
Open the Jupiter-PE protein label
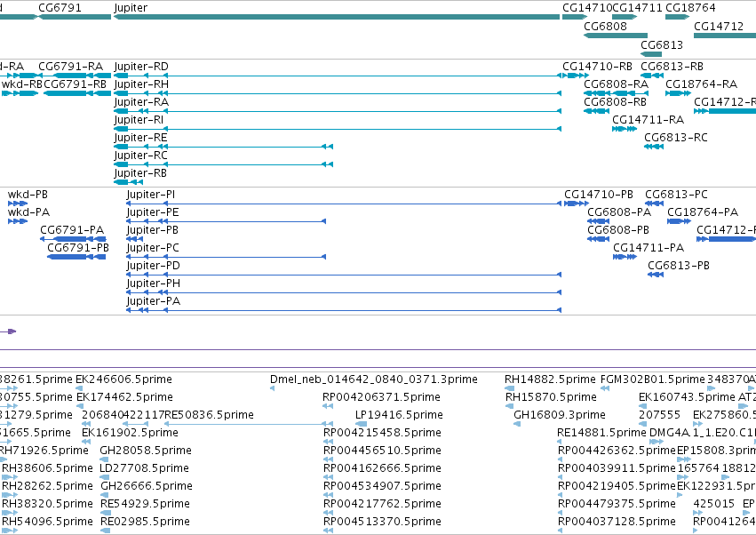coord(153,212)
